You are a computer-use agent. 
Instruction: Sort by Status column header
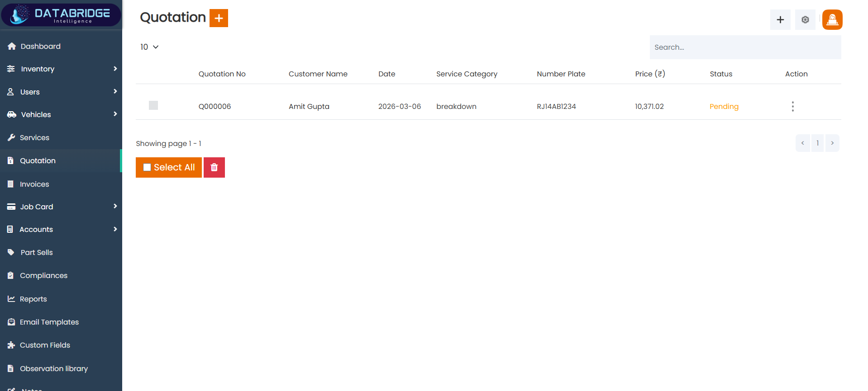[721, 74]
